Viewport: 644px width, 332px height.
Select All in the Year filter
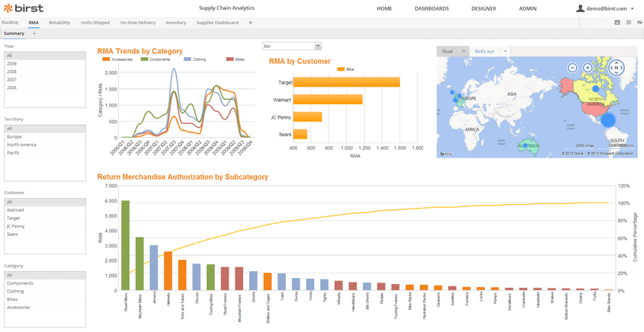(x=45, y=56)
